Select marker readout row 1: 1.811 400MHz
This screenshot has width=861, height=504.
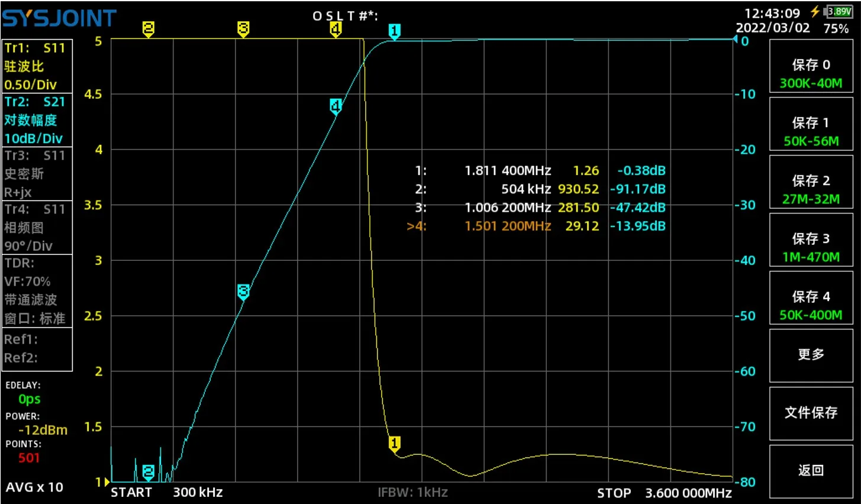point(540,171)
